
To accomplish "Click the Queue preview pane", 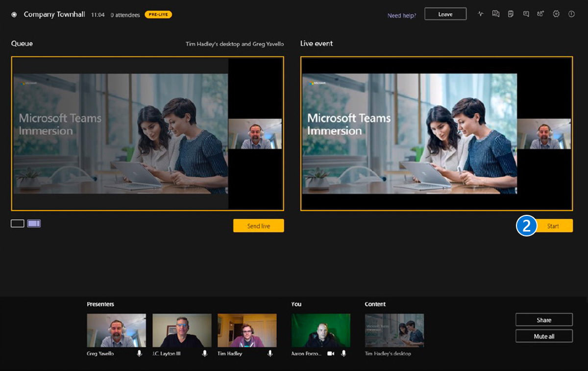I will coord(147,134).
